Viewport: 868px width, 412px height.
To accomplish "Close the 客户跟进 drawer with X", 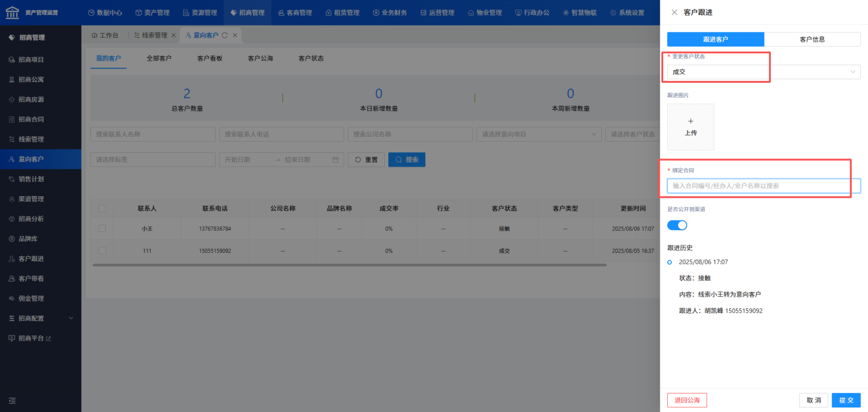I will click(674, 12).
